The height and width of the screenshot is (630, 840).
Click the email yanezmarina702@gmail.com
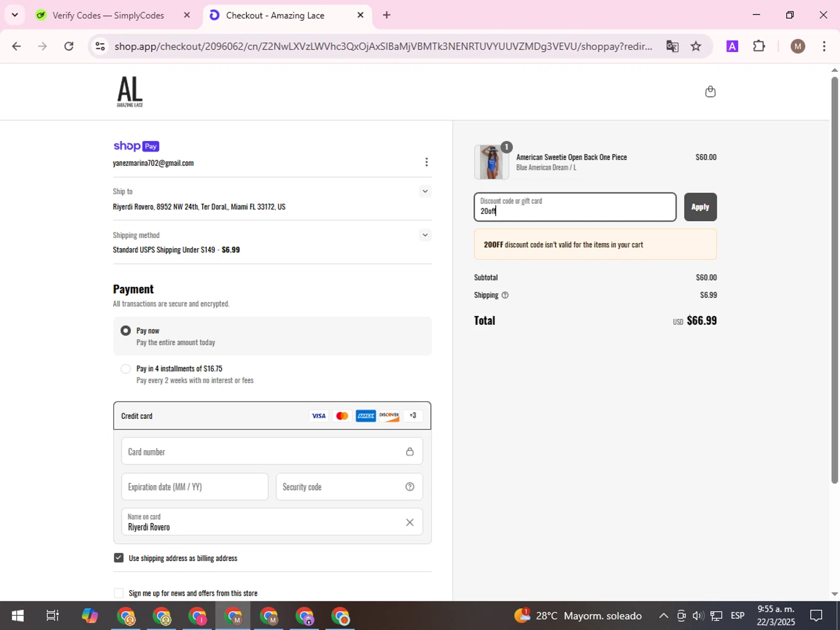[x=153, y=163]
